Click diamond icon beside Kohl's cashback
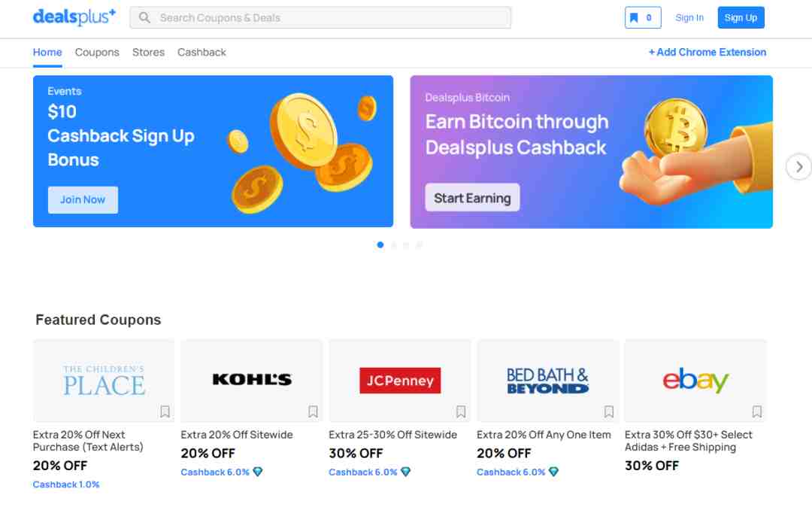Image resolution: width=812 pixels, height=513 pixels. point(257,472)
